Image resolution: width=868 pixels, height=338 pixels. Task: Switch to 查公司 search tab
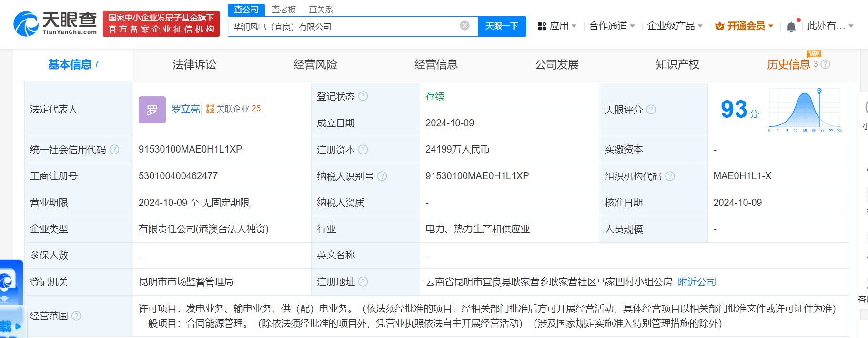tap(246, 10)
